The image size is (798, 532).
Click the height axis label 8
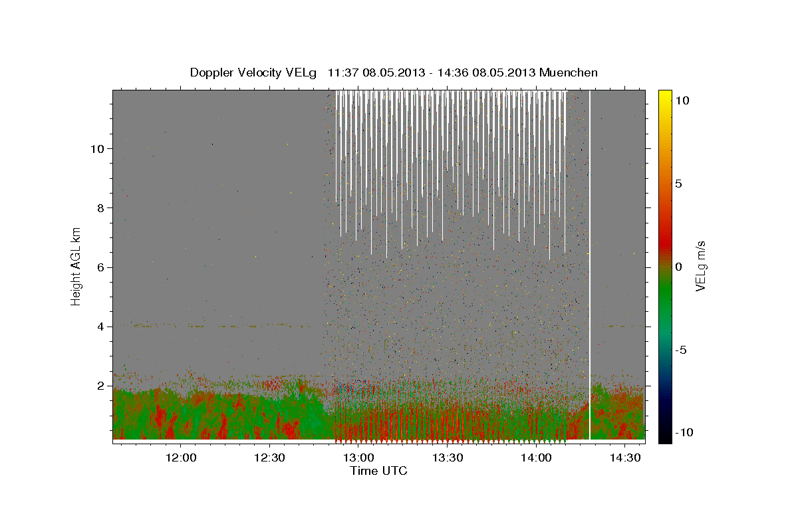pyautogui.click(x=100, y=208)
